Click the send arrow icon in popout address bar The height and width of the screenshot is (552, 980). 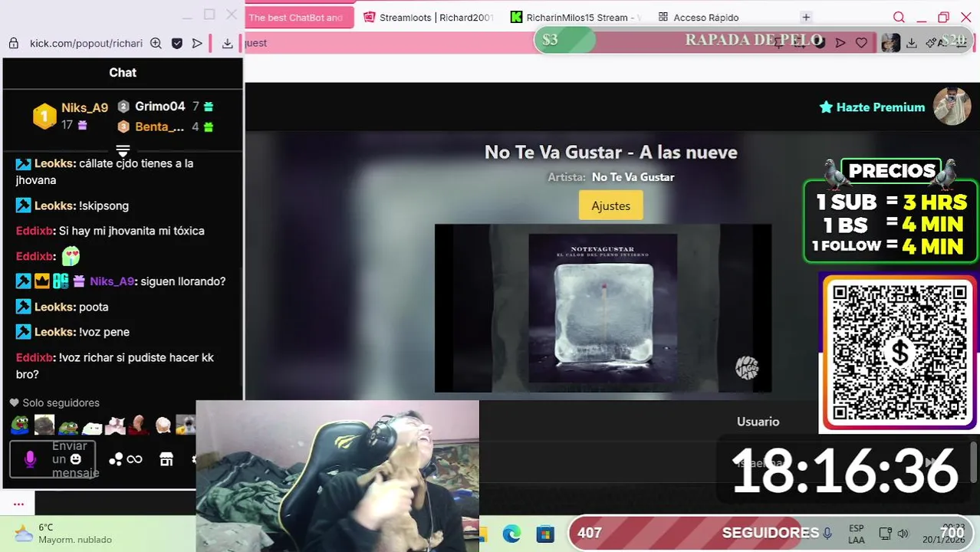point(197,44)
